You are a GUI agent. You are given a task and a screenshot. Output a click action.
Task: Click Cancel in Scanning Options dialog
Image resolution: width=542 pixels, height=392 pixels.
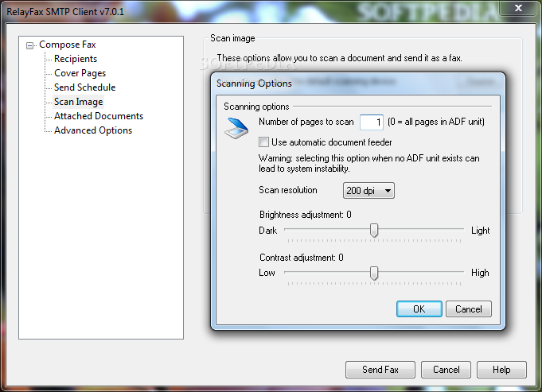(468, 309)
